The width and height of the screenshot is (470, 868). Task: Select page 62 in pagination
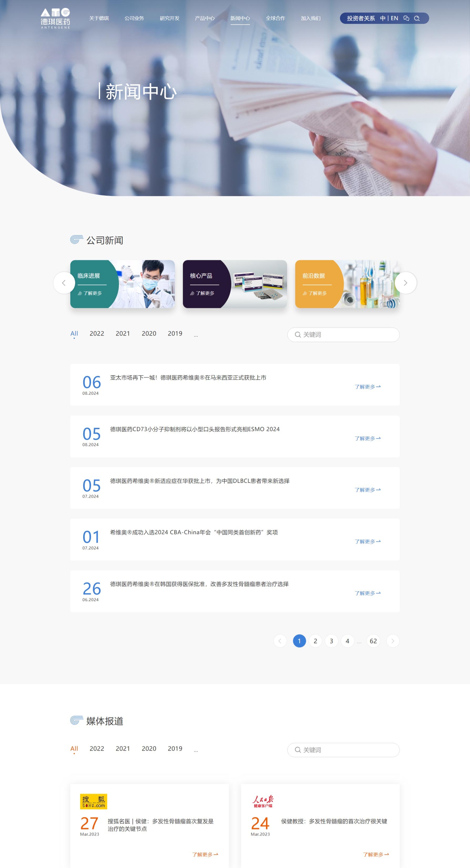pyautogui.click(x=373, y=641)
